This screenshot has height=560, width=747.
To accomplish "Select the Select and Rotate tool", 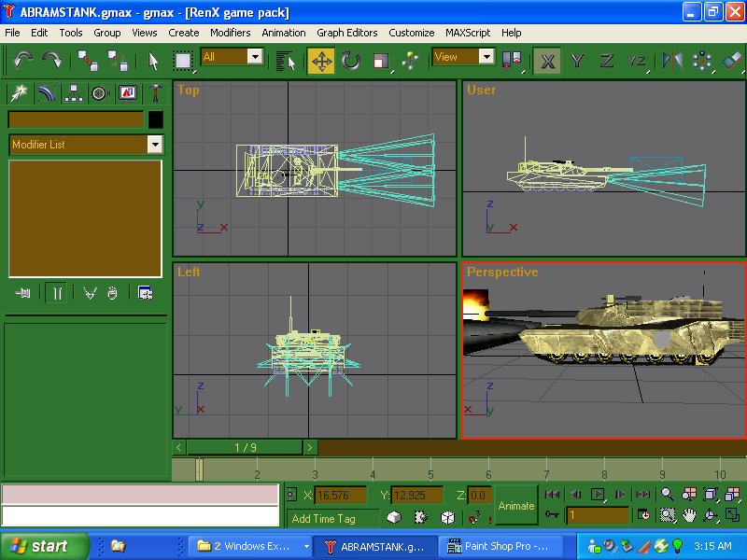I will [352, 61].
